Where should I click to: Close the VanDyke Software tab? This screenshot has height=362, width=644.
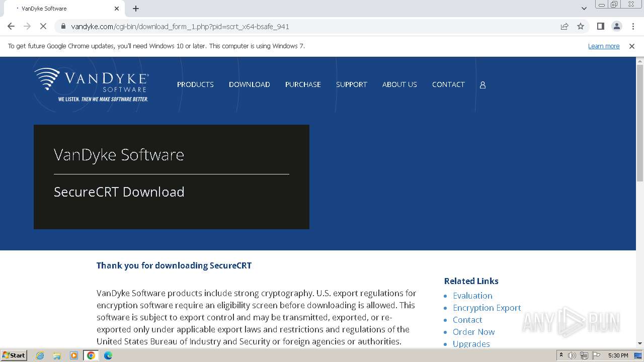(x=117, y=9)
